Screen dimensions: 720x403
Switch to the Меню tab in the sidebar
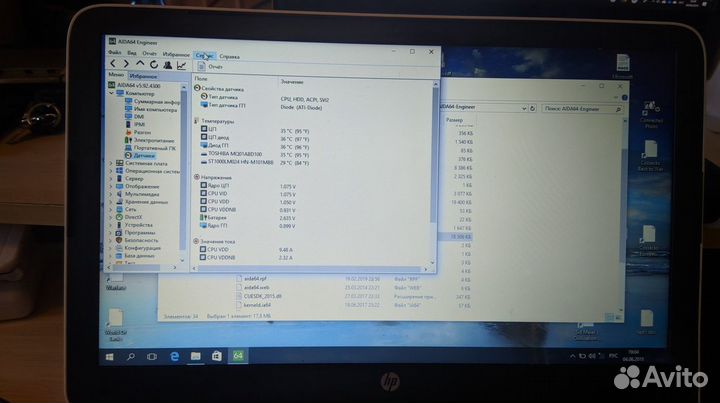(x=116, y=74)
